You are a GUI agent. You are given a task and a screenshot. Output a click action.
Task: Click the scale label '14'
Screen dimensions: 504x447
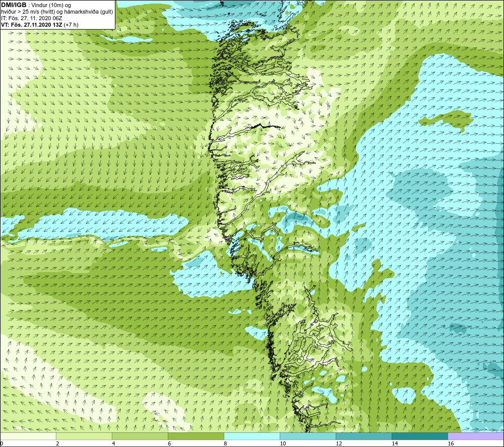coord(395,444)
